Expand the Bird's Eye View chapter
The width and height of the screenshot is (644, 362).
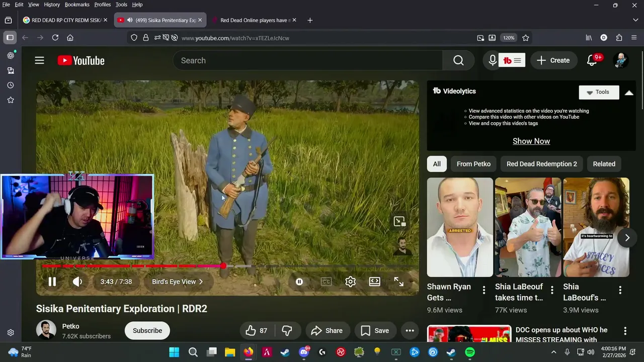click(178, 282)
